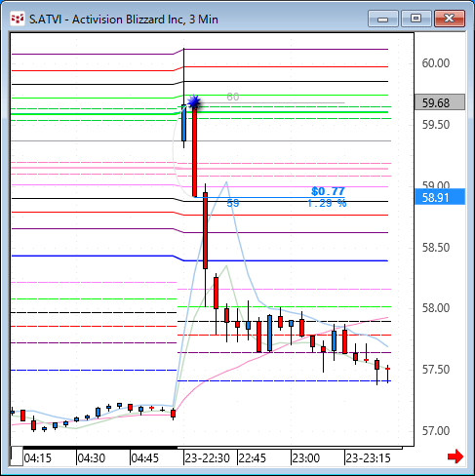Click the 59.50 price axis label
475x476 pixels.
click(436, 125)
